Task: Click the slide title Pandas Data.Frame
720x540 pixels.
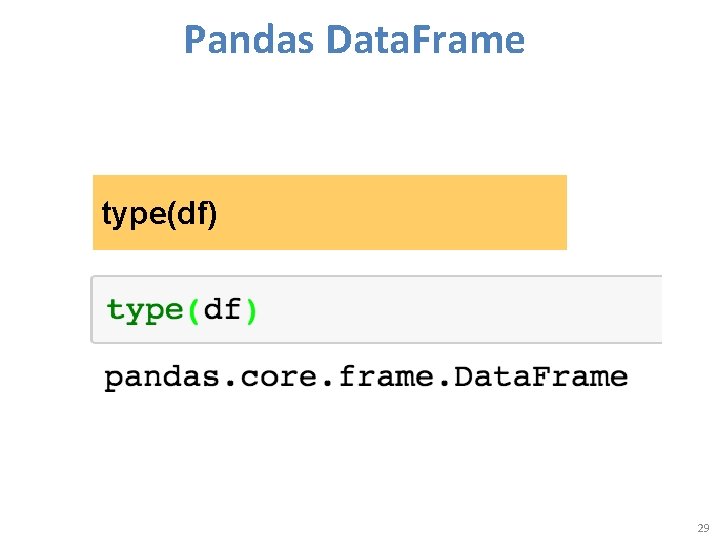Action: pos(354,40)
